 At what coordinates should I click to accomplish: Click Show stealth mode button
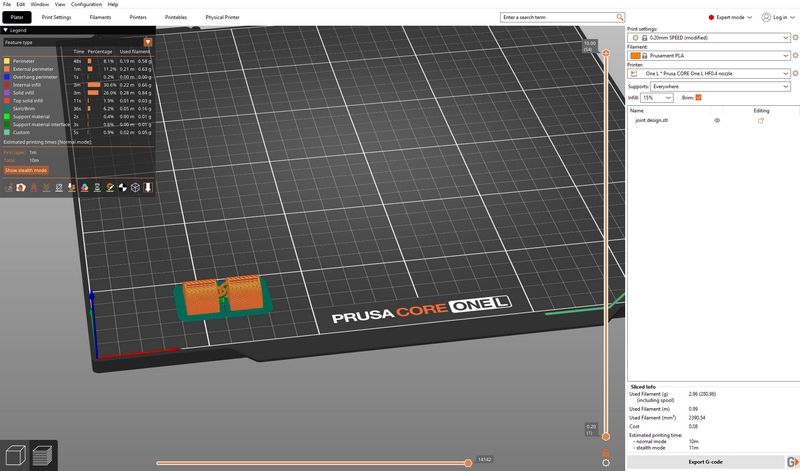26,170
